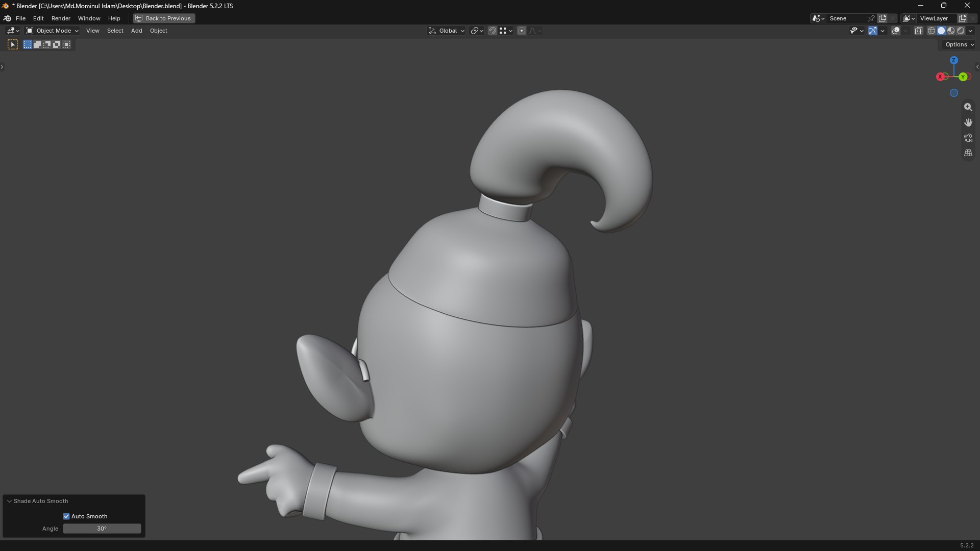This screenshot has height=551, width=980.
Task: Open the snapping options dropdown
Action: click(x=506, y=31)
